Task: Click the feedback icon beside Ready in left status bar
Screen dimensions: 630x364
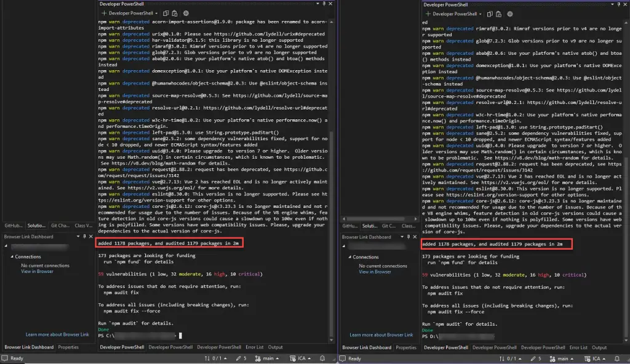Action: tap(5, 358)
